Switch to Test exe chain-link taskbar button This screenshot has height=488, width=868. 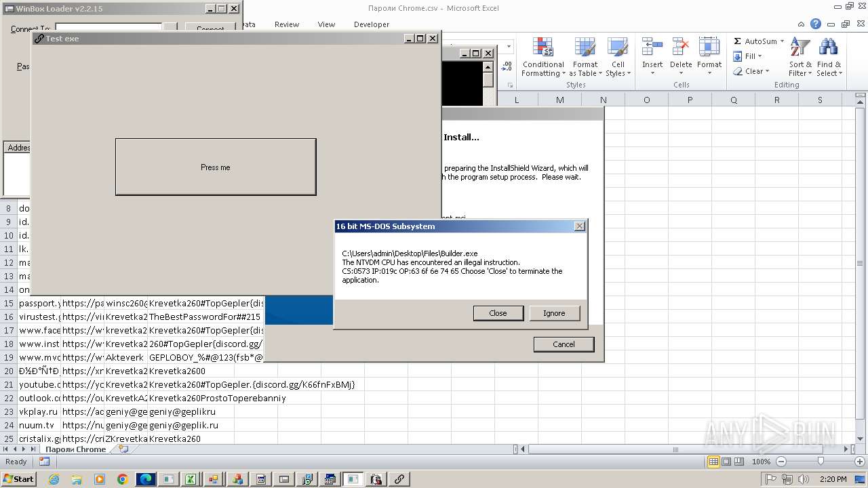coord(399,479)
